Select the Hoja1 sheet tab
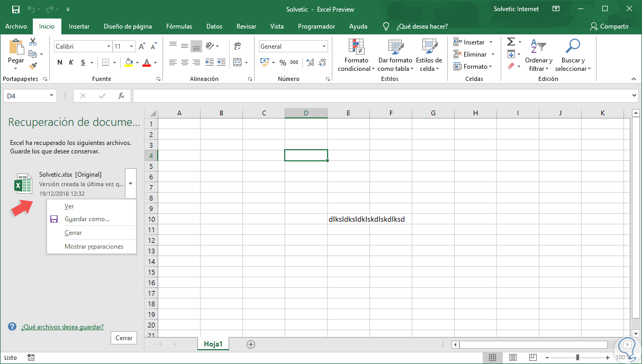This screenshot has height=364, width=642. [x=213, y=344]
